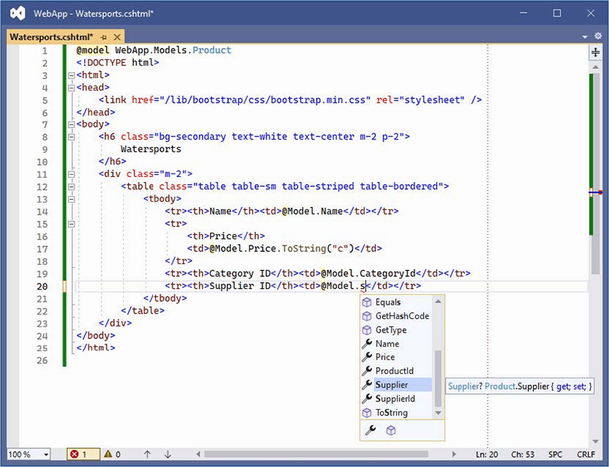Click the wrench icon beside Supplier
Viewport: 609px width, 467px height.
[x=367, y=385]
